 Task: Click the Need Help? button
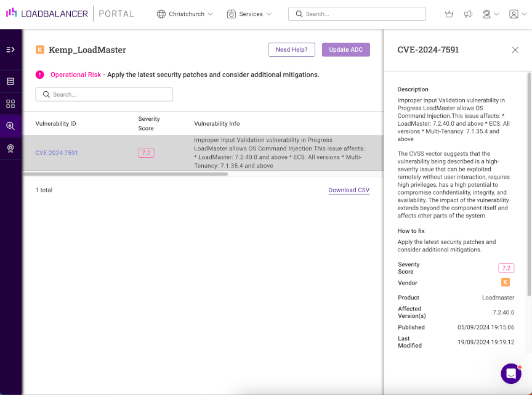292,49
